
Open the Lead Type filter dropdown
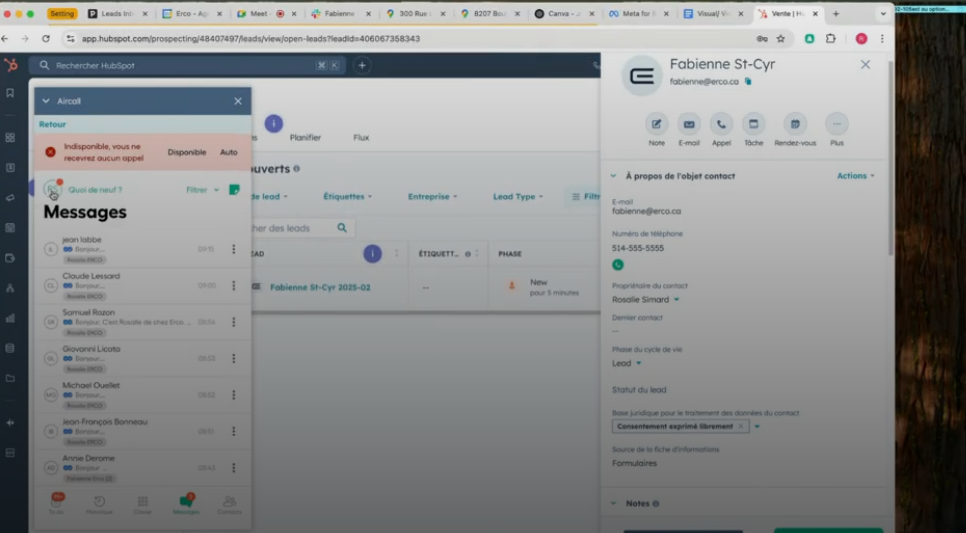click(x=518, y=197)
